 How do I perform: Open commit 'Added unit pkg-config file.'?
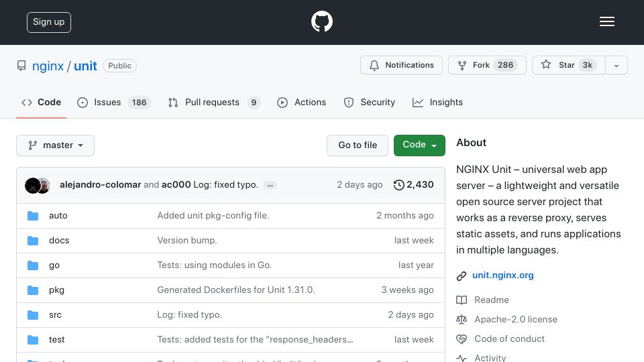point(213,215)
